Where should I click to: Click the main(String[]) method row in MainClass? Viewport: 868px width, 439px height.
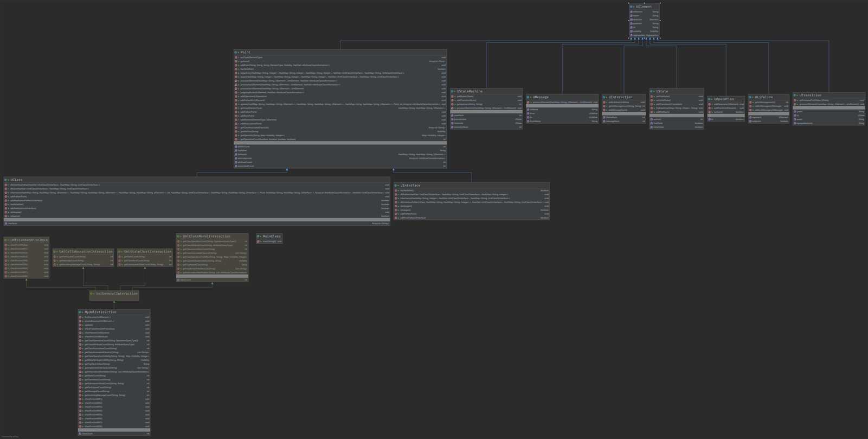(x=269, y=241)
